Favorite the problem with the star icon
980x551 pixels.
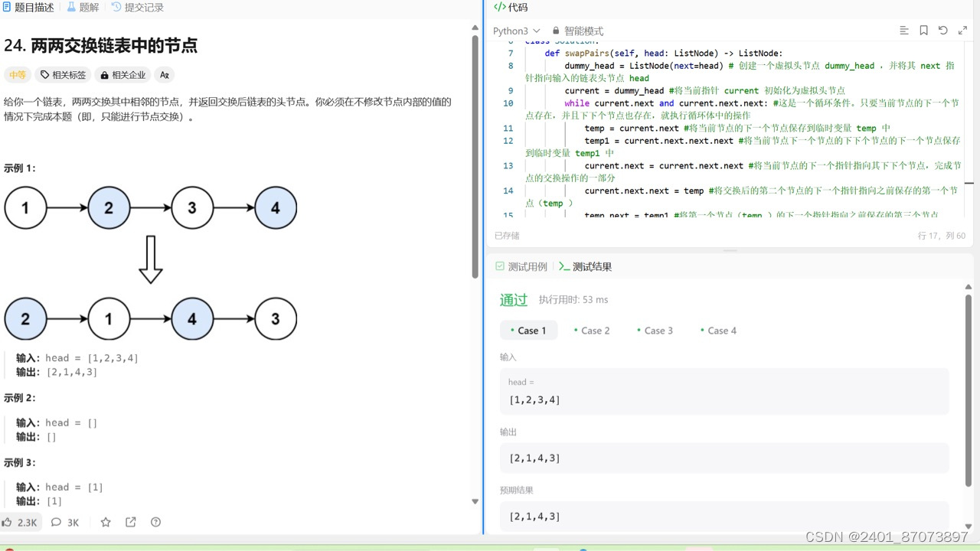click(x=106, y=523)
